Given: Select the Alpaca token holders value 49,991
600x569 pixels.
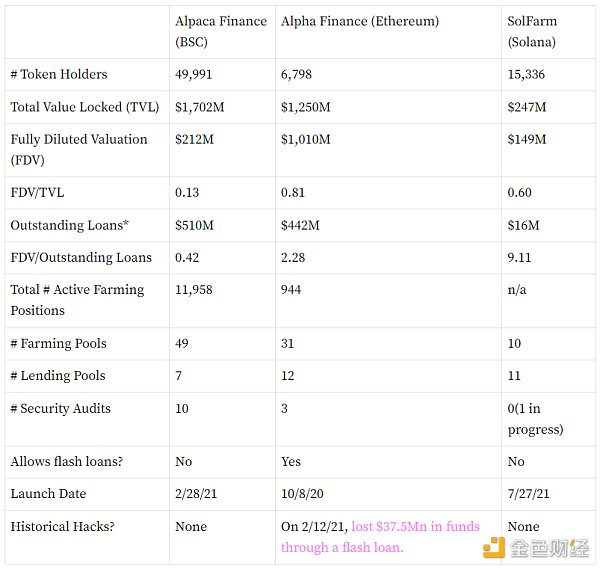Looking at the screenshot, I should (193, 74).
